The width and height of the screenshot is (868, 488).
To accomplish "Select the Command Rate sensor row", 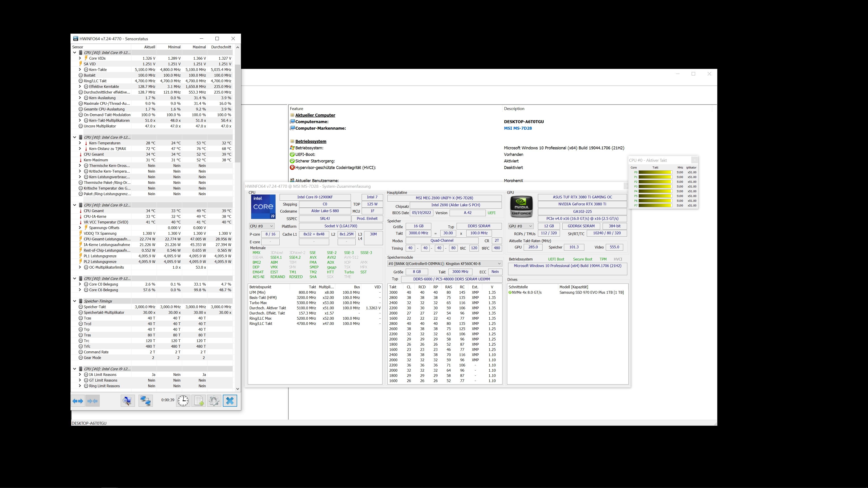I will pyautogui.click(x=152, y=352).
